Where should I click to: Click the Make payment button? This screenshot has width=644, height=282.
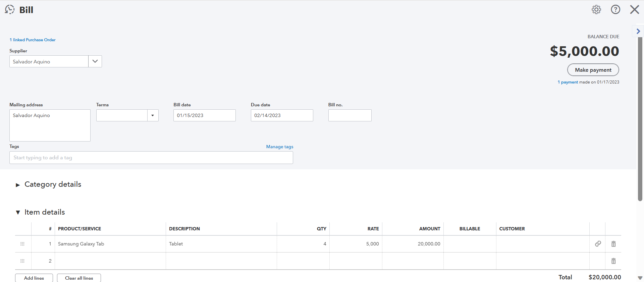click(593, 70)
